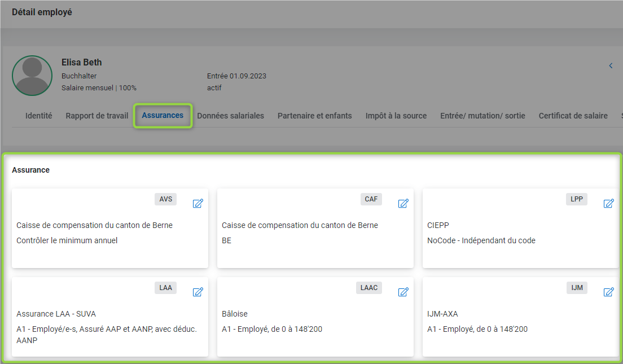The image size is (623, 364).
Task: Collapse panel with the blue chevron arrow
Action: pyautogui.click(x=611, y=66)
